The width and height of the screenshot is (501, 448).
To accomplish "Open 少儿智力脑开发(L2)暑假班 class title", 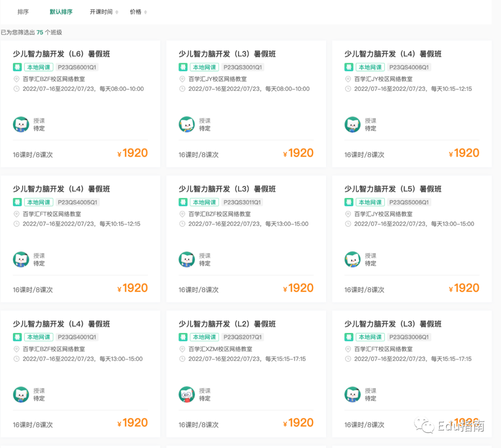I will [x=227, y=324].
